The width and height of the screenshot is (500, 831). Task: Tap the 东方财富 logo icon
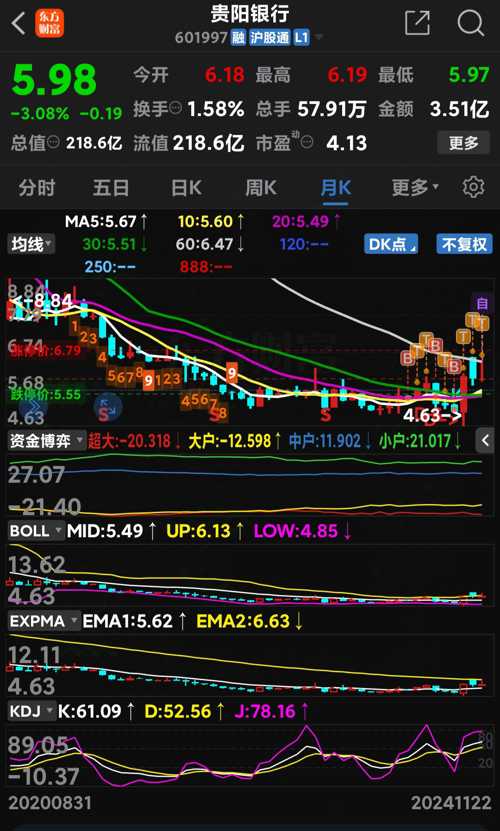(49, 23)
